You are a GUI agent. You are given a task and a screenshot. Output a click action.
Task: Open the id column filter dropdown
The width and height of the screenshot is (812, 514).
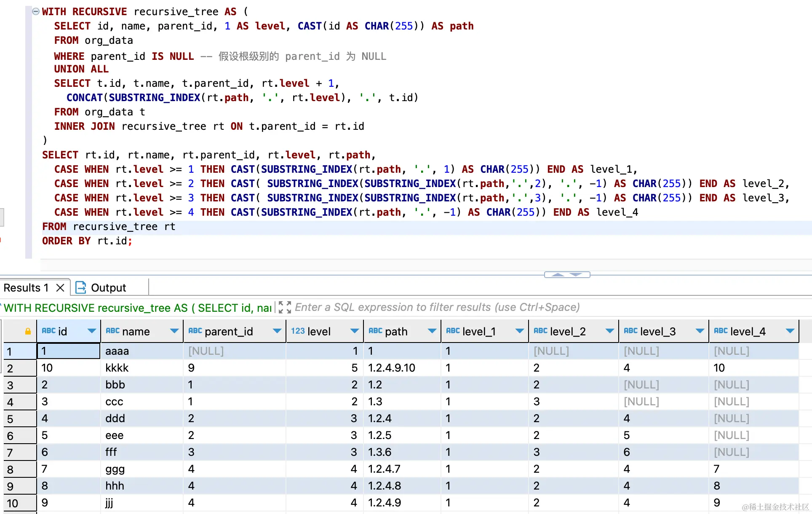point(91,331)
